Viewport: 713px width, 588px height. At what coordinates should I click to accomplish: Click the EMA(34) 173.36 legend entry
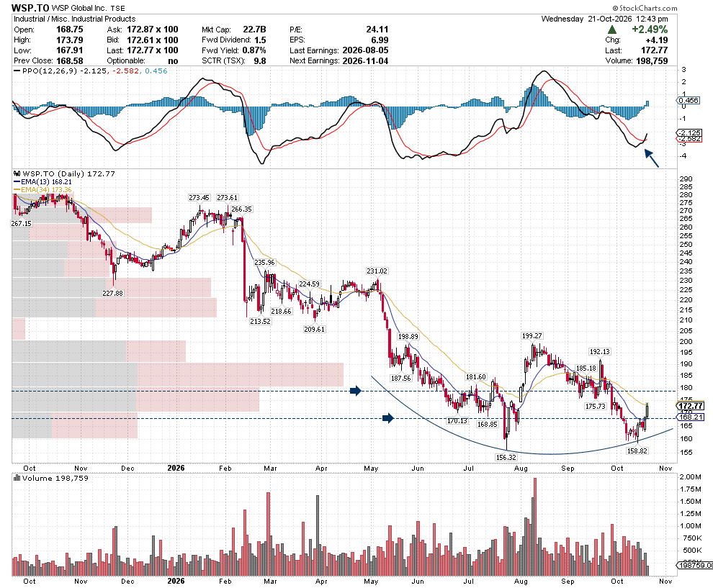point(42,189)
